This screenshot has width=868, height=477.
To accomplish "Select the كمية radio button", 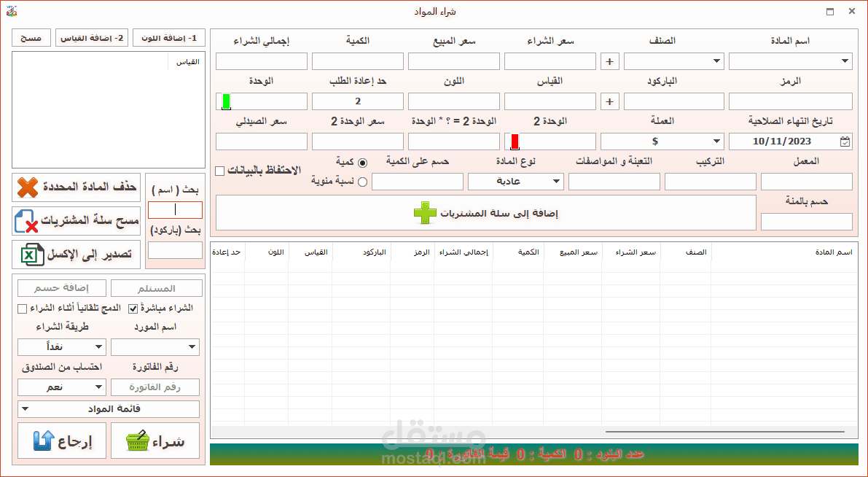I will 363,163.
